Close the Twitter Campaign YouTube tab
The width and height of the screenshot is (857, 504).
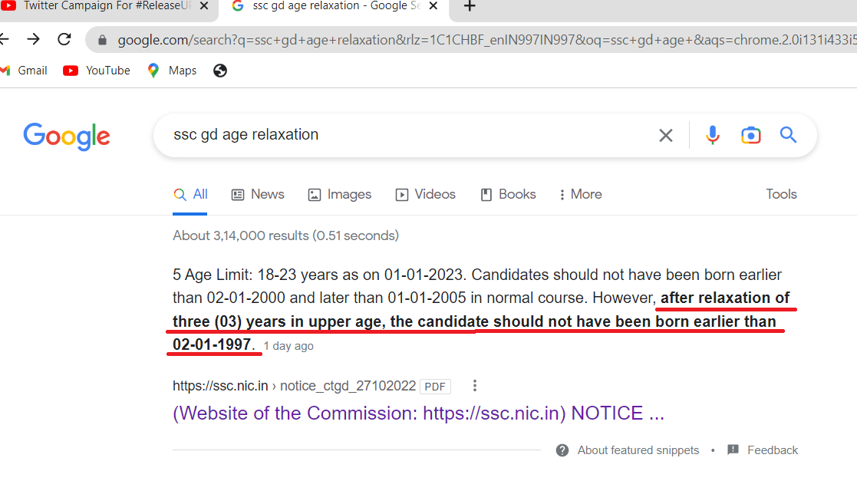pyautogui.click(x=204, y=6)
